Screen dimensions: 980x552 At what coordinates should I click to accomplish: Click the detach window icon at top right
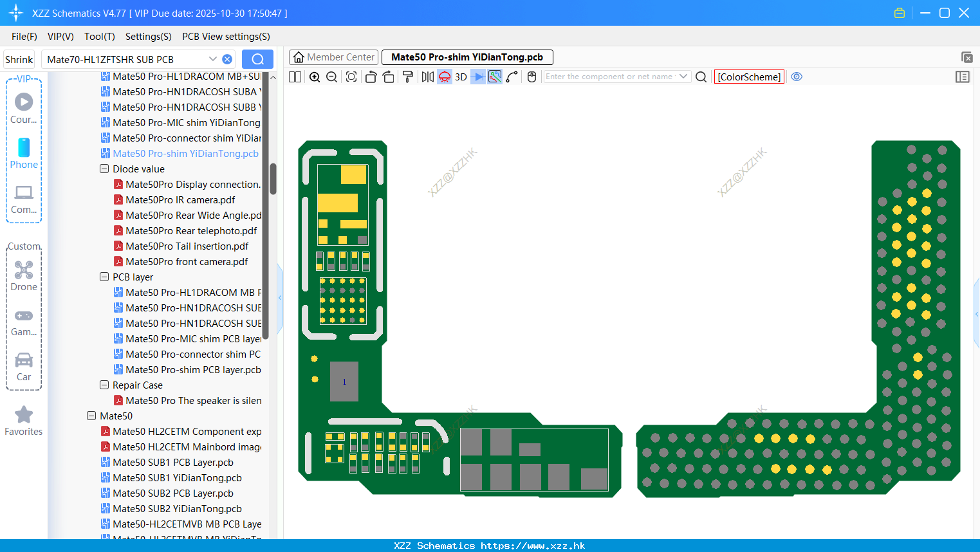coord(966,57)
